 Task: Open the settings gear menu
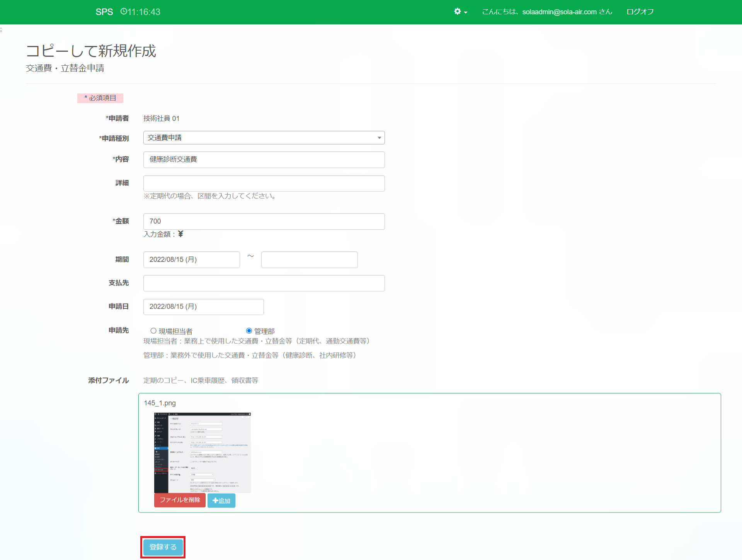click(x=458, y=12)
